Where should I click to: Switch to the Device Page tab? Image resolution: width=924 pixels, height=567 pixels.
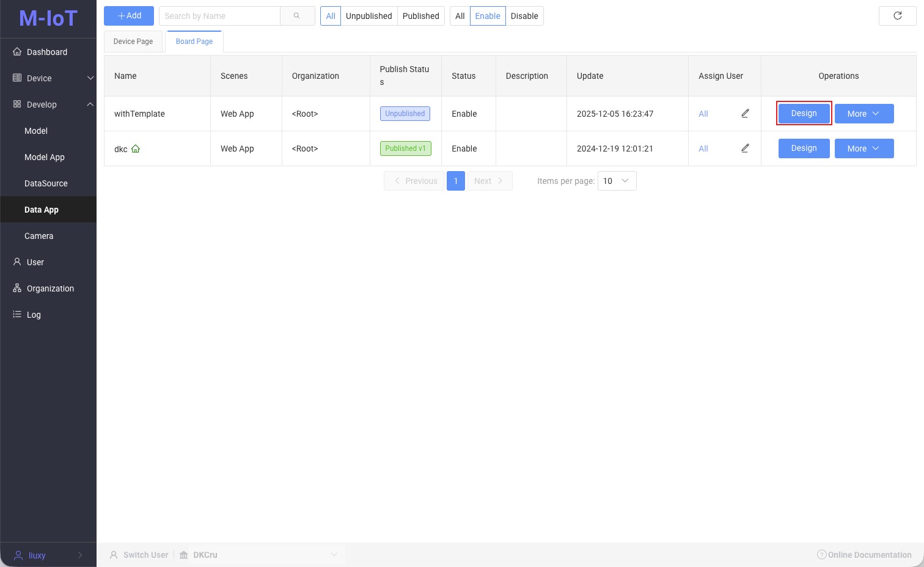coord(133,42)
